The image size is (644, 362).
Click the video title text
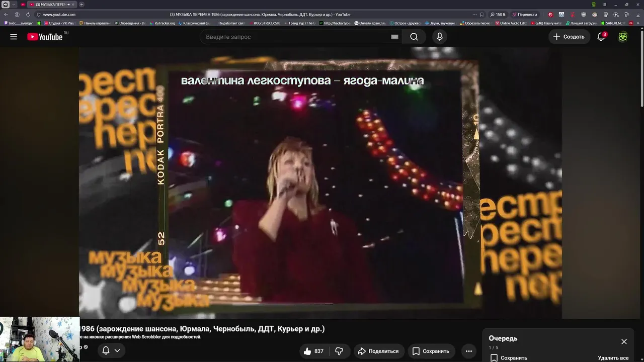coord(202,329)
